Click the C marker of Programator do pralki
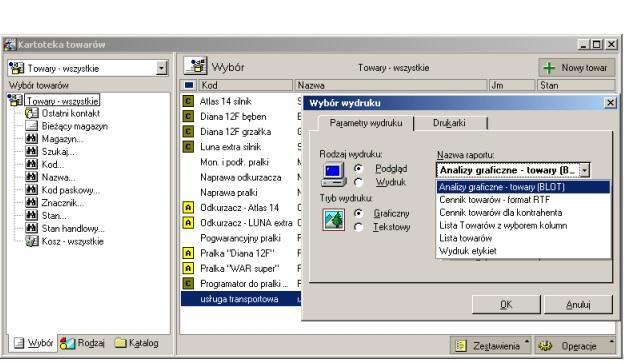This screenshot has width=626, height=364. (x=188, y=283)
